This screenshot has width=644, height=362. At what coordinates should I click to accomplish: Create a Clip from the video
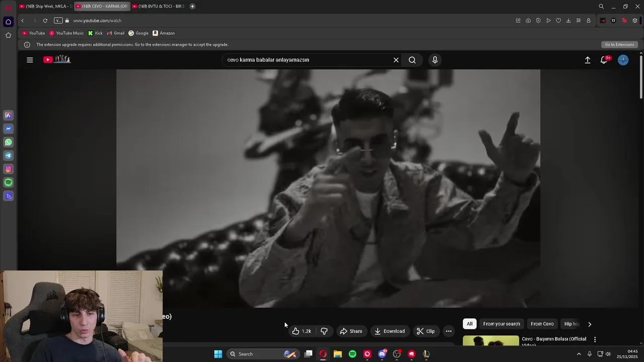click(426, 331)
